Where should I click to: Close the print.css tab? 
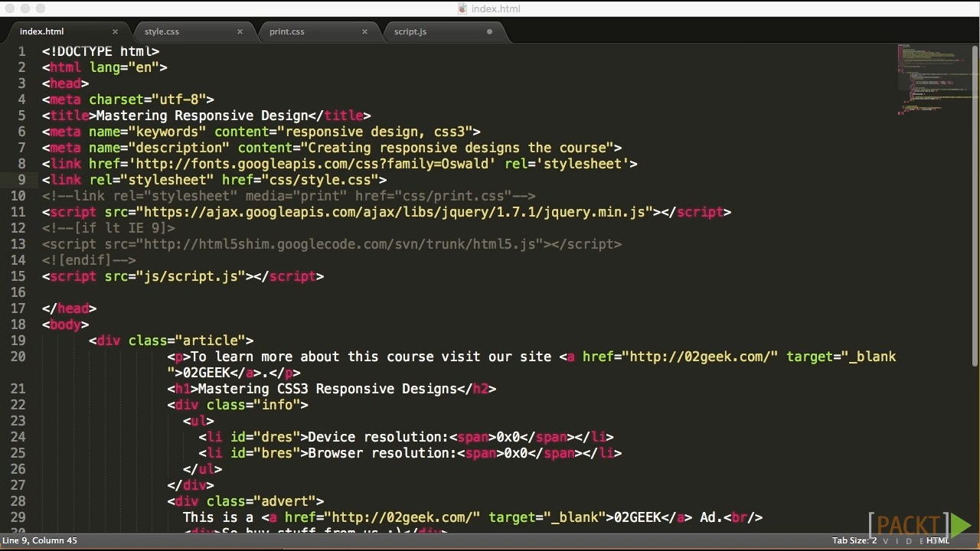click(x=364, y=31)
